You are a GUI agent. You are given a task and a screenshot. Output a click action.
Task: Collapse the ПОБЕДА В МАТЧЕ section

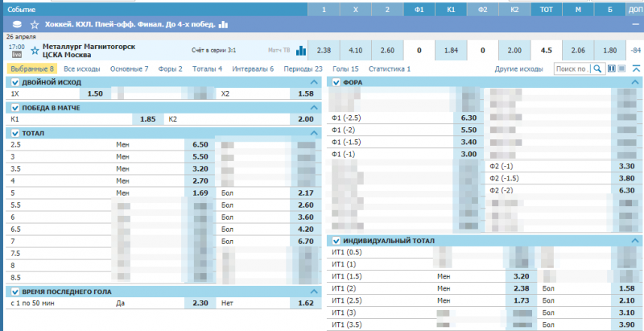click(x=314, y=107)
